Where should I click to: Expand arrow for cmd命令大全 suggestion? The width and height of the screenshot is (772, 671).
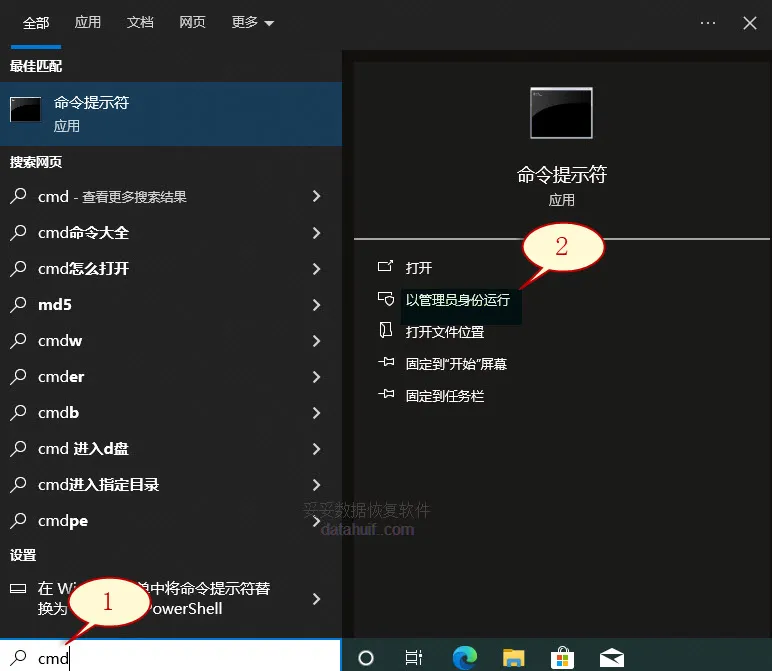(x=316, y=233)
